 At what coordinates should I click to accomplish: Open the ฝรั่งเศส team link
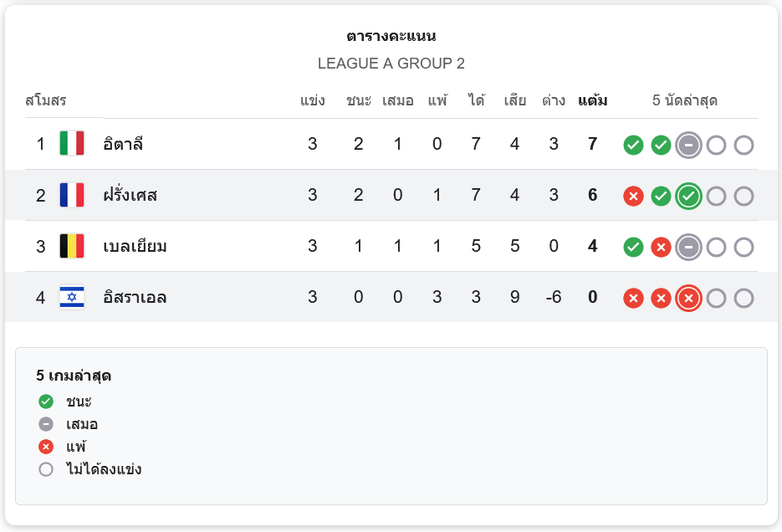tap(130, 196)
